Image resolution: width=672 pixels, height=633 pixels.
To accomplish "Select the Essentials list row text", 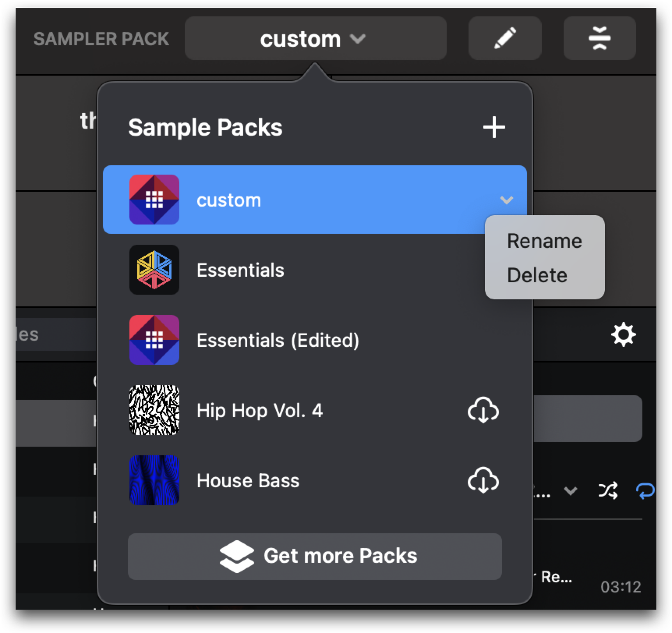I will coord(241,270).
